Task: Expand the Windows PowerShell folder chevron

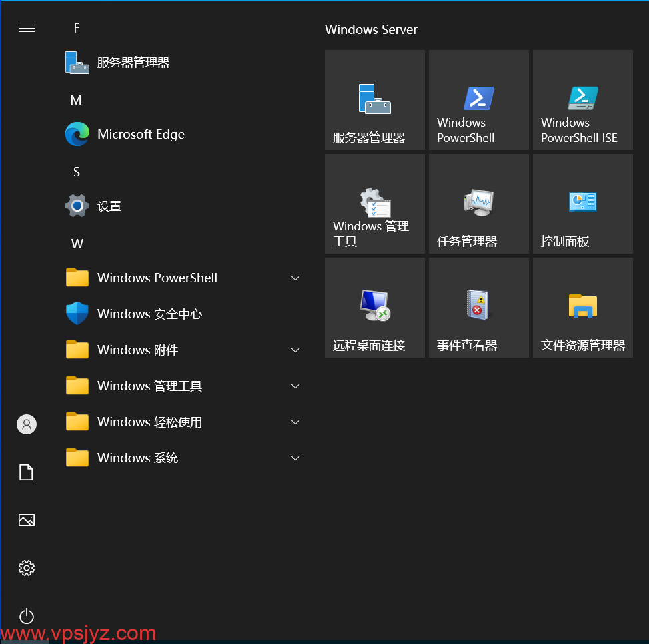Action: [295, 278]
